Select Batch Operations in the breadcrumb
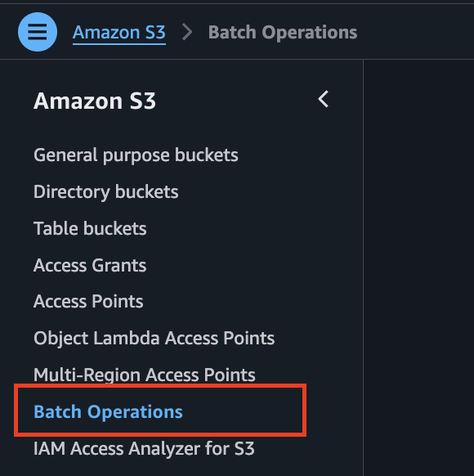Viewport: 474px width, 476px height. [x=282, y=33]
